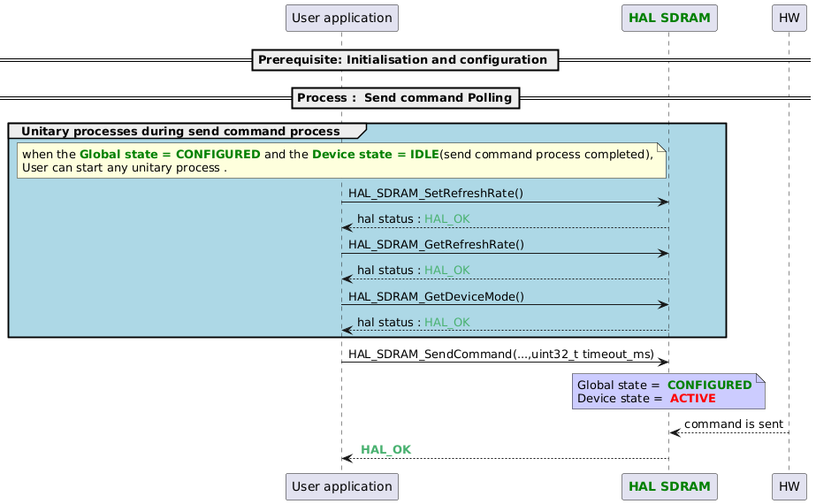Select the top HAL SDRAM participant box
Screen dimensions: 816x504
pos(669,19)
